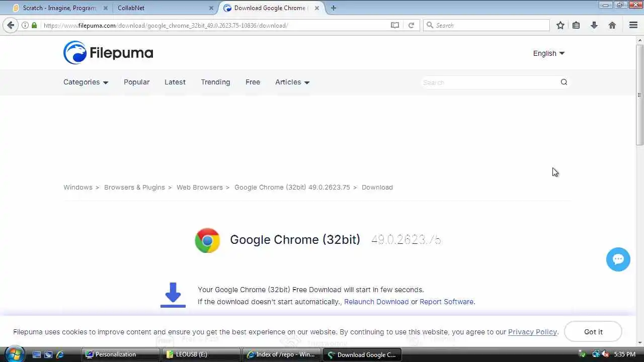This screenshot has width=644, height=362.
Task: Click the site search magnifier icon
Action: (564, 82)
